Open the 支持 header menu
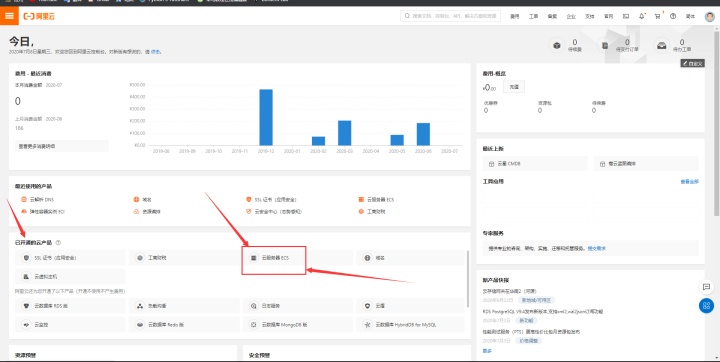This screenshot has width=720, height=362. tap(590, 17)
